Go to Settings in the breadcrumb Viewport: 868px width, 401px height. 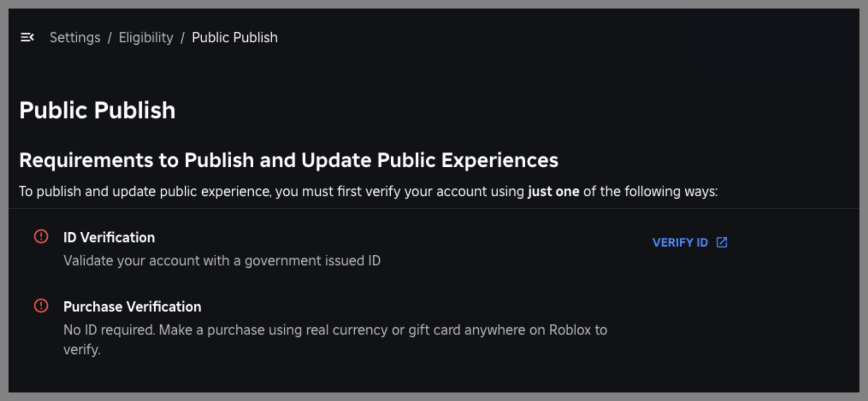tap(75, 37)
